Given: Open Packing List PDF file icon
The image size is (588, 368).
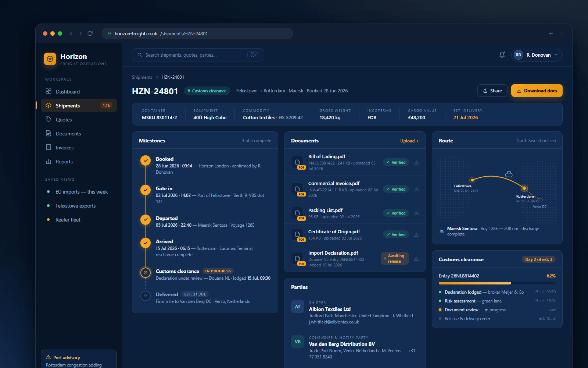Looking at the screenshot, I should 298,213.
